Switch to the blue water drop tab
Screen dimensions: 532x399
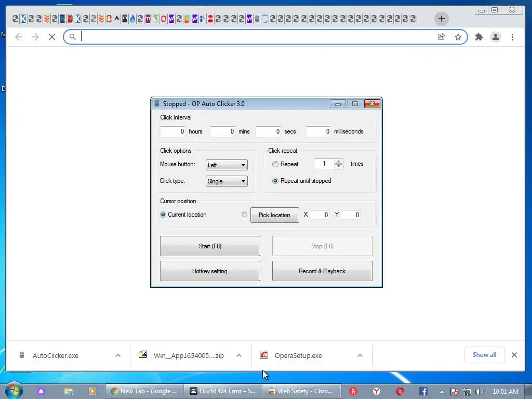click(x=132, y=19)
